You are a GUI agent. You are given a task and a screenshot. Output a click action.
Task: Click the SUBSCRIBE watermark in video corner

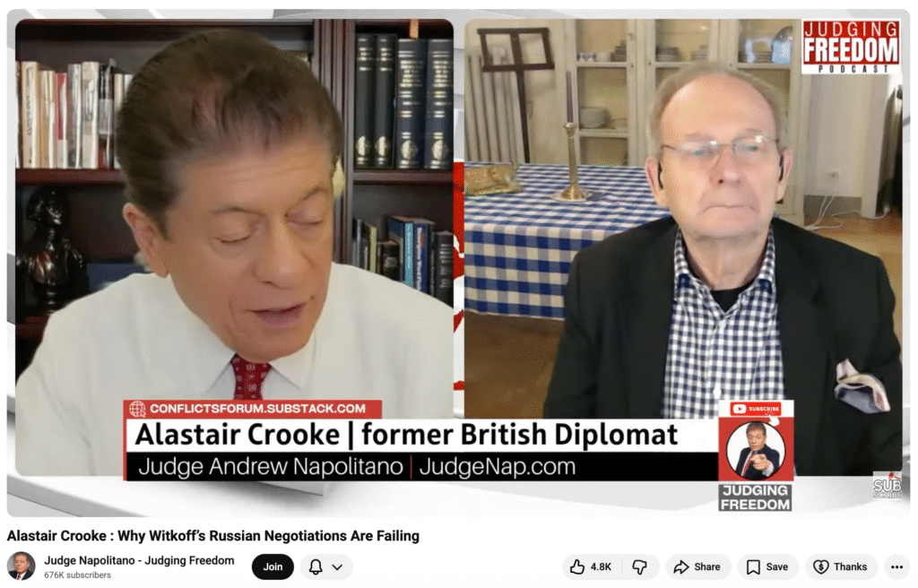[887, 486]
